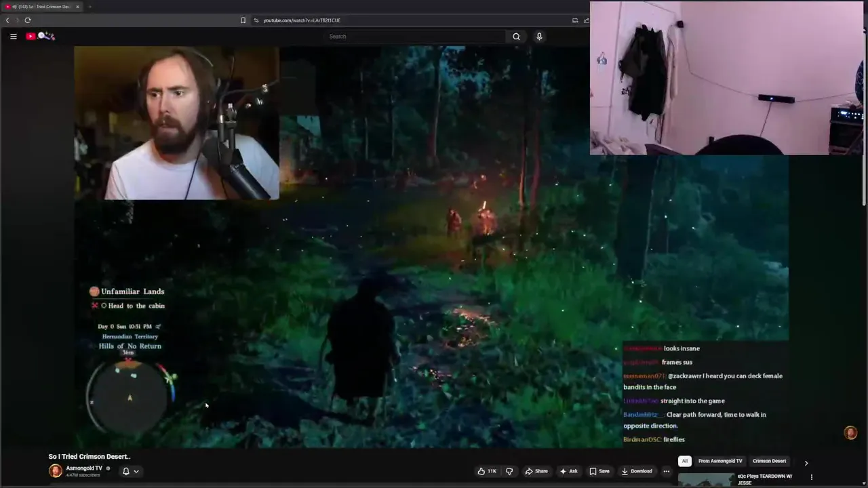This screenshot has width=868, height=488.
Task: Open the xQc Plays TEARDOWN thumbnail
Action: tap(706, 480)
